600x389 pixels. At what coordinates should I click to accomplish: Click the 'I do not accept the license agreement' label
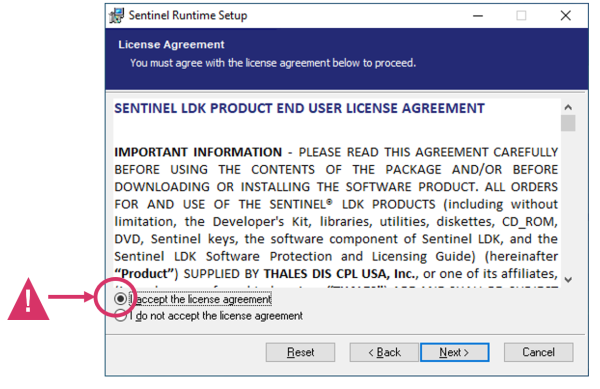click(x=216, y=316)
